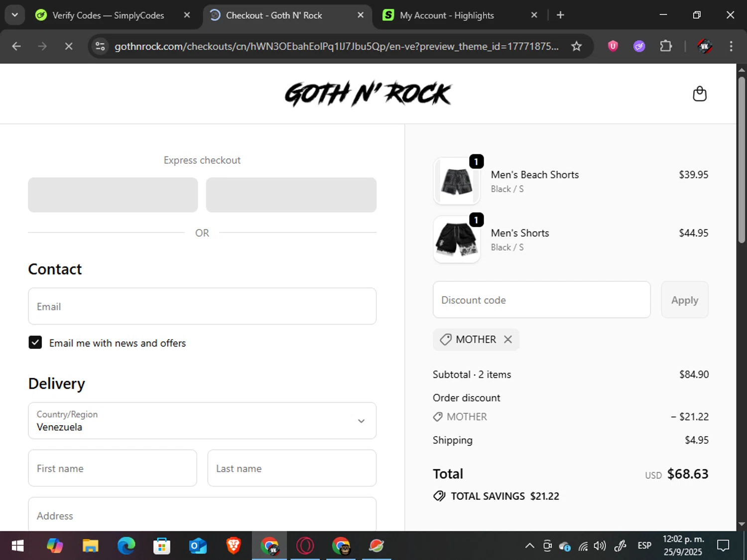Close the Checkout tab
The image size is (747, 560).
[x=361, y=15]
